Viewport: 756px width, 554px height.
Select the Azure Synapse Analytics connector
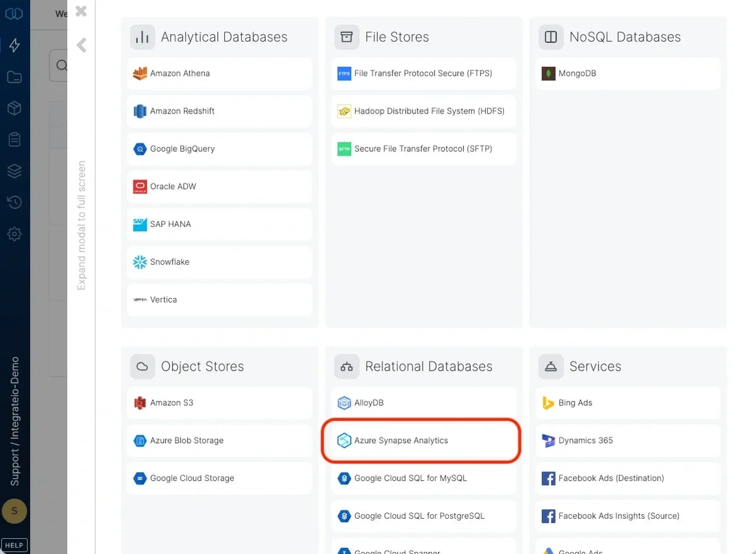click(x=422, y=440)
